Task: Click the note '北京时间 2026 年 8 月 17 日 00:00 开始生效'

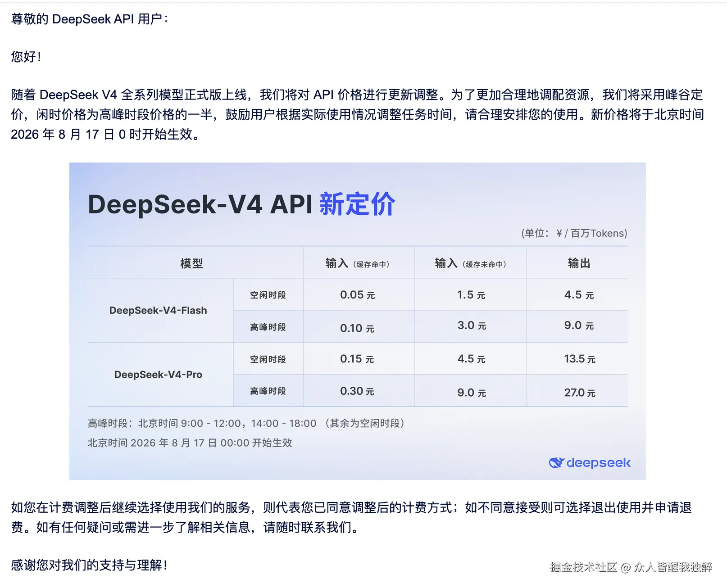Action: point(190,443)
